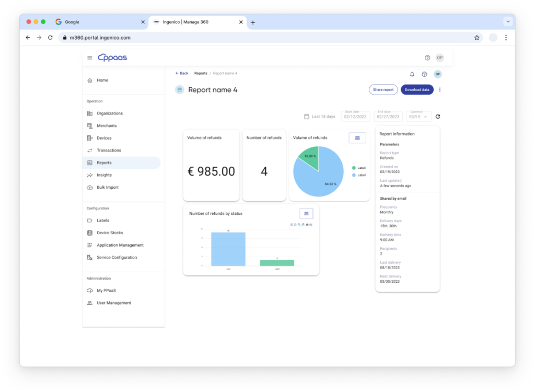
Task: Click the notifications bell icon
Action: click(412, 74)
